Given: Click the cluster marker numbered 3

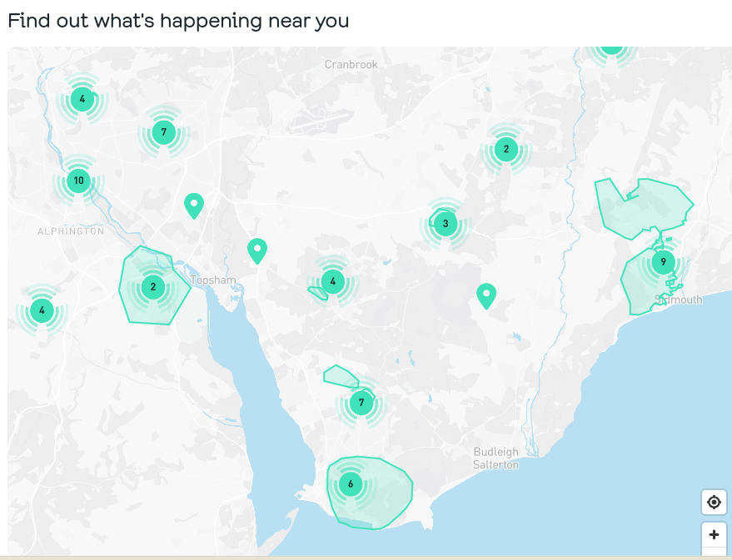Looking at the screenshot, I should point(446,223).
